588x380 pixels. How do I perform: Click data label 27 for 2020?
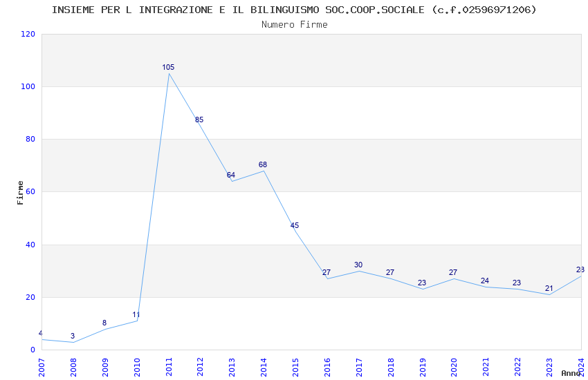(x=453, y=272)
